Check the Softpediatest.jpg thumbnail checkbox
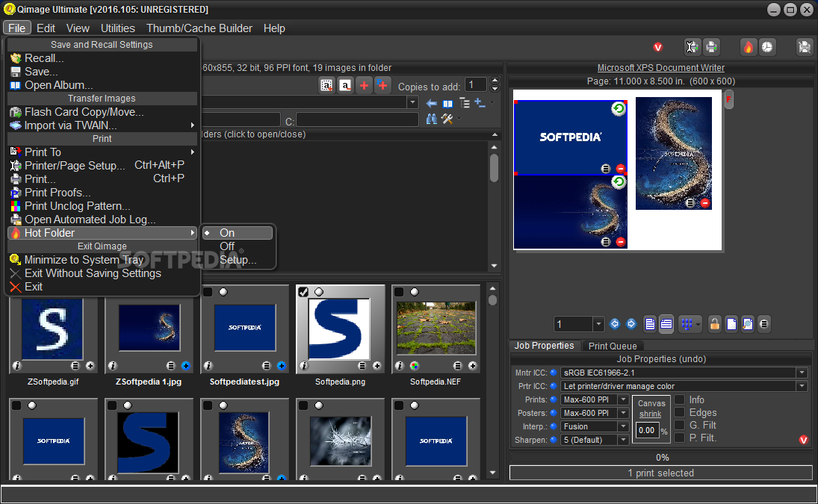This screenshot has width=818, height=504. 208,292
